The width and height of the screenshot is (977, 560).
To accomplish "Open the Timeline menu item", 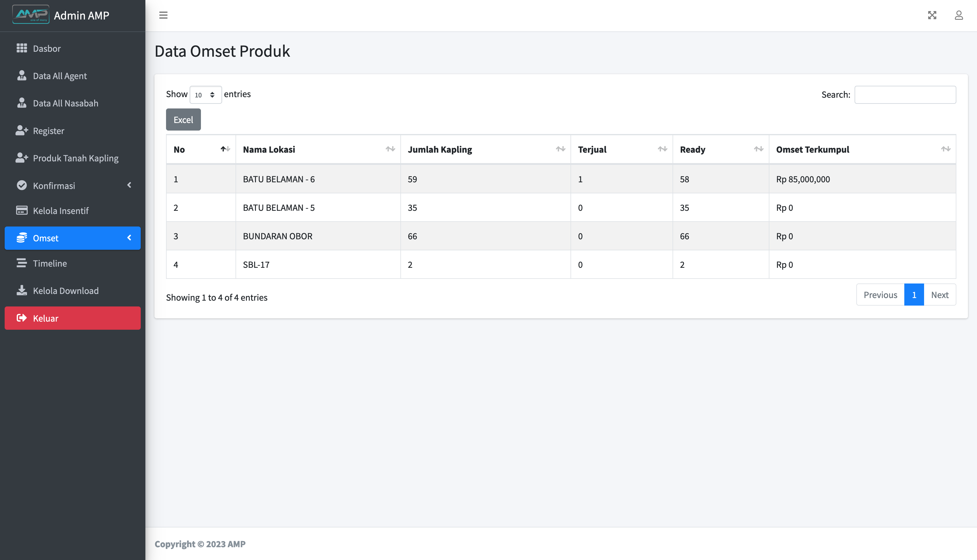I will click(73, 263).
